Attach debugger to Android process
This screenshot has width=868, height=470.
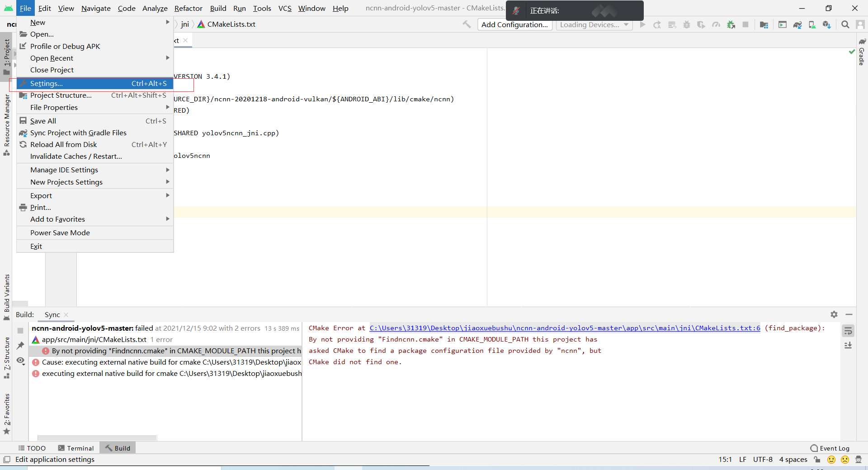[x=731, y=25]
